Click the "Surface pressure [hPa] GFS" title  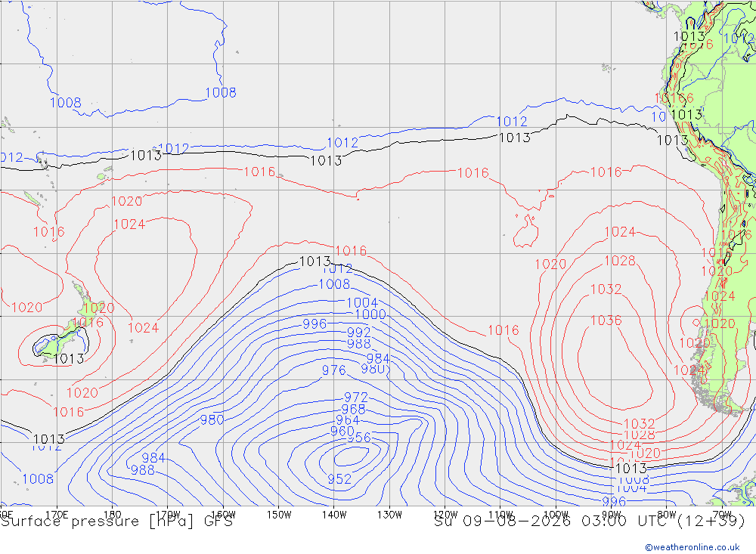116,522
